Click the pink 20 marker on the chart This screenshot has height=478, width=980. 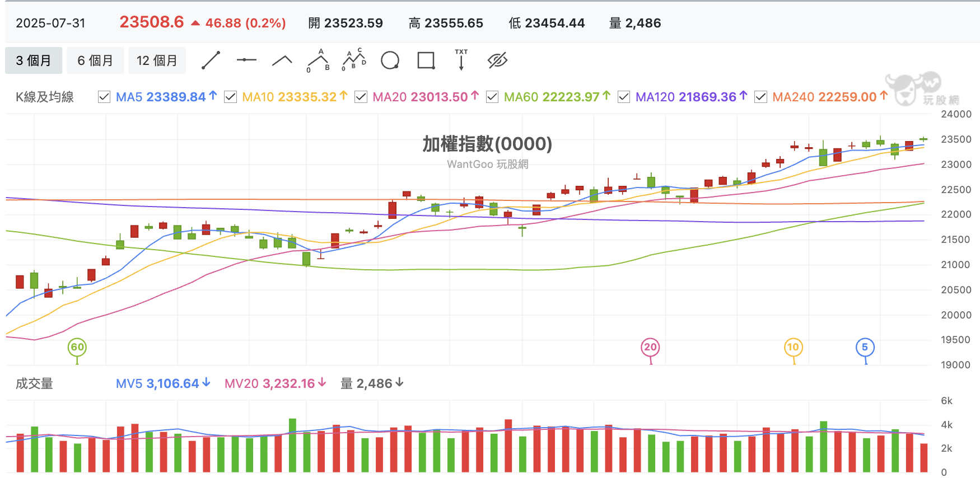tap(650, 347)
